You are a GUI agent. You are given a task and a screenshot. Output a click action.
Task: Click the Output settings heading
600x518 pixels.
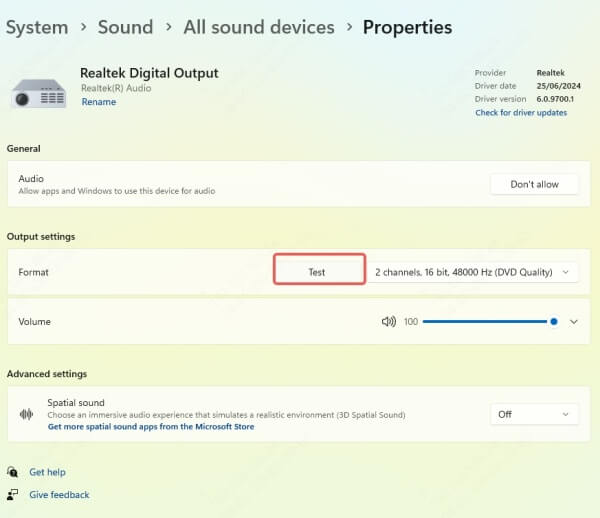click(x=41, y=237)
